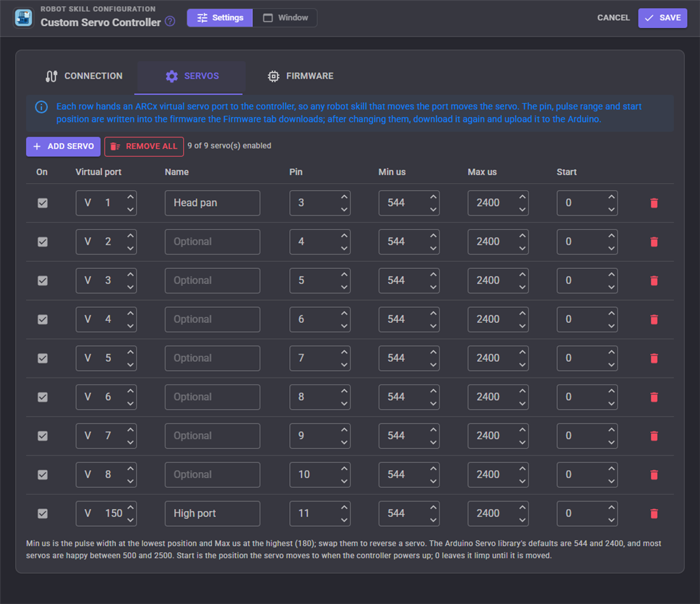The image size is (700, 604).
Task: Add a new servo row
Action: [64, 146]
